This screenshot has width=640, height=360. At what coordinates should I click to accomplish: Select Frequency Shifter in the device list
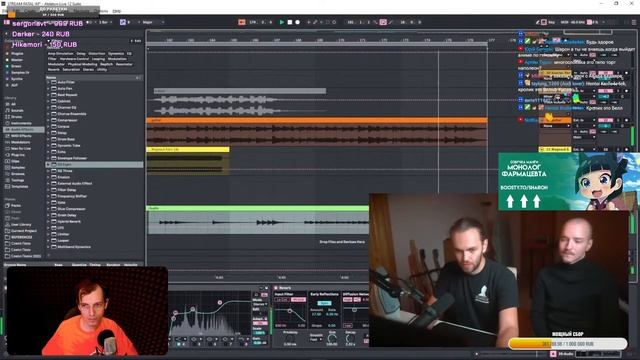(72, 196)
